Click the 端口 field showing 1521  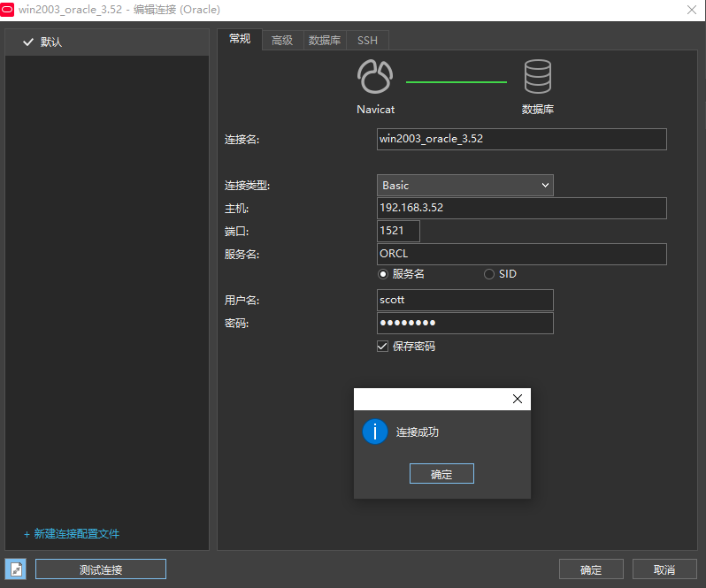398,231
